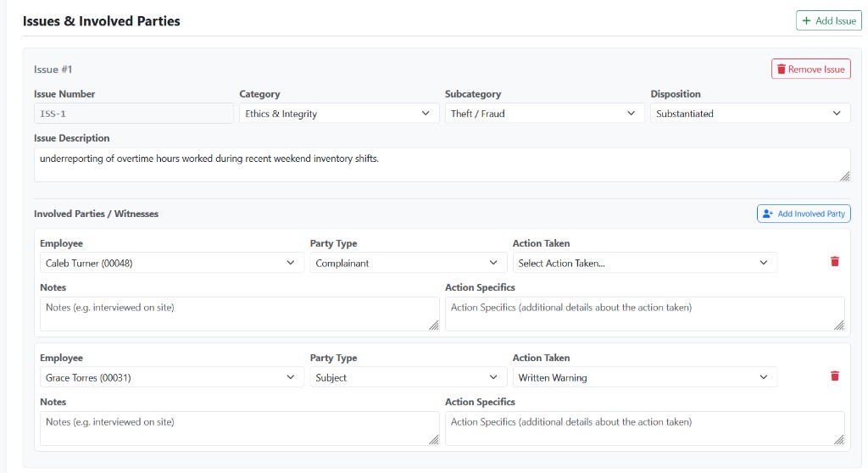Click the Issue #1 label

(53, 70)
